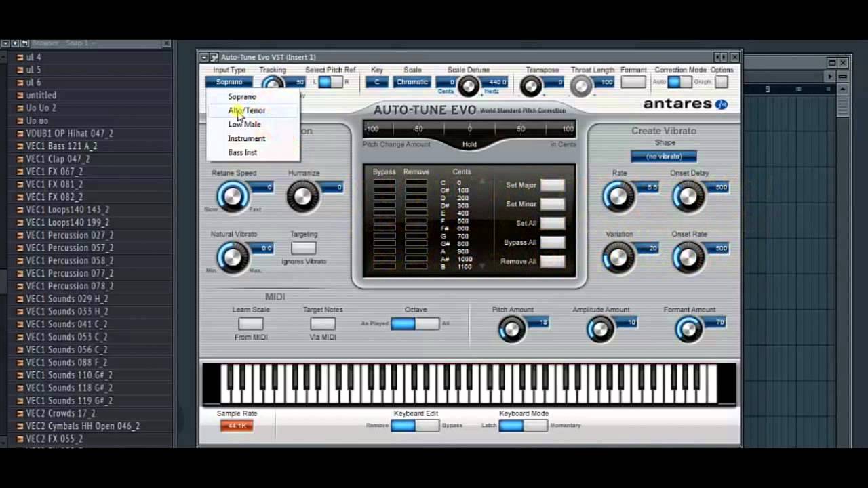The width and height of the screenshot is (868, 488).
Task: Toggle Targeting Ignores Vibrato button
Action: click(304, 248)
